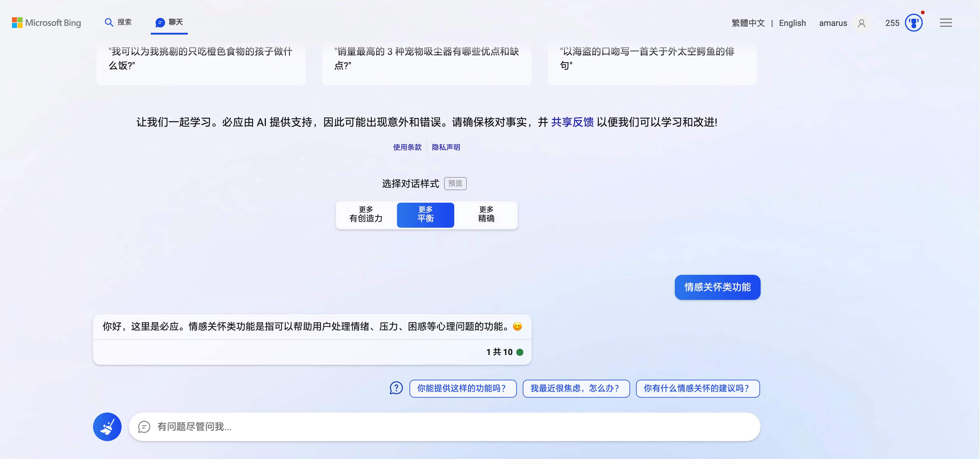Open the user profile avatar icon
Viewport: 980px width, 459px height.
pyautogui.click(x=862, y=23)
